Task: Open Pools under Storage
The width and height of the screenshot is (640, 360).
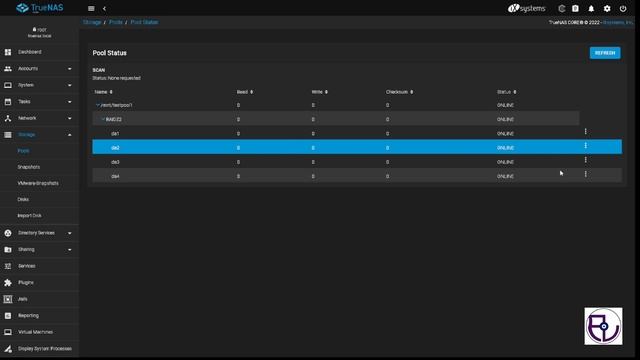Action: (23, 151)
